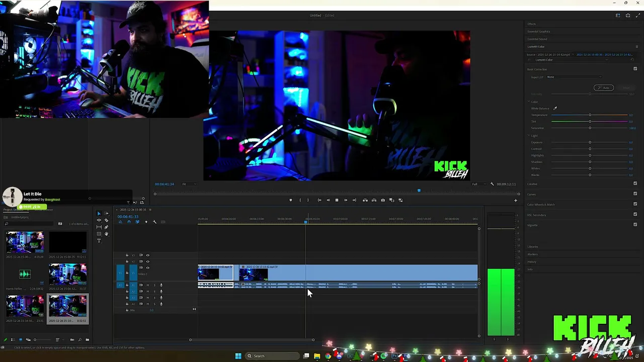The image size is (644, 362).
Task: Go to Out point
Action: pos(354,200)
